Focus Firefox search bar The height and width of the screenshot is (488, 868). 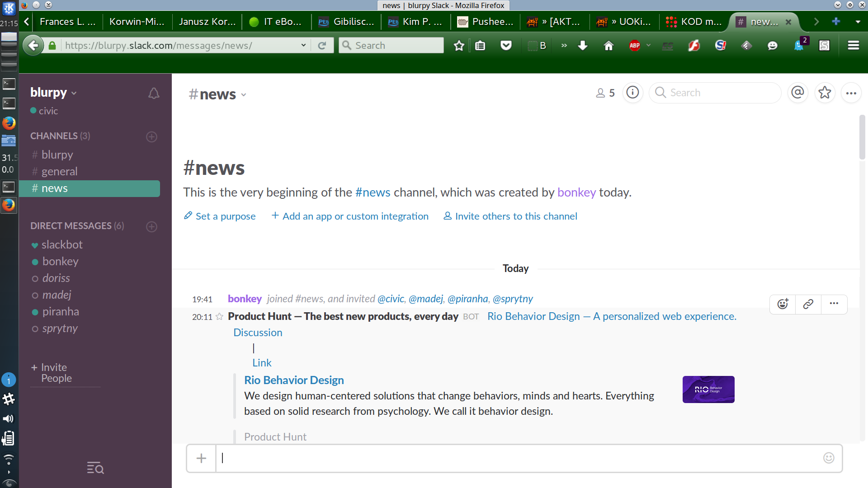[x=391, y=45]
